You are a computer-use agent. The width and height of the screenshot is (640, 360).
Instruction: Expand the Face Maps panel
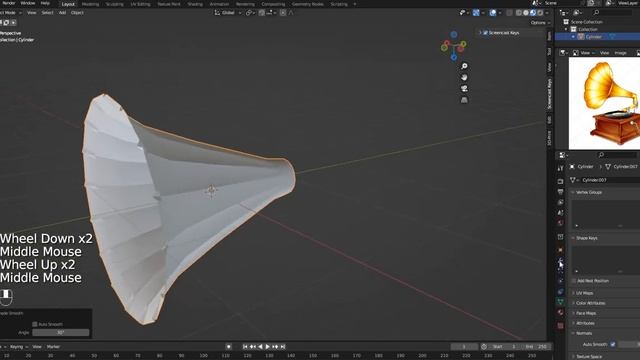pos(586,313)
